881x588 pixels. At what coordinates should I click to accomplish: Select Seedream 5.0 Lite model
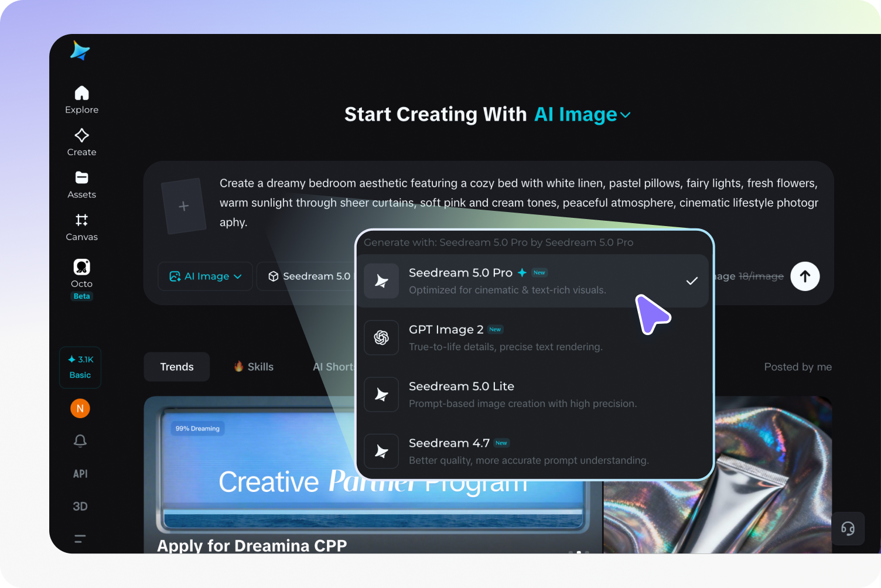(532, 395)
